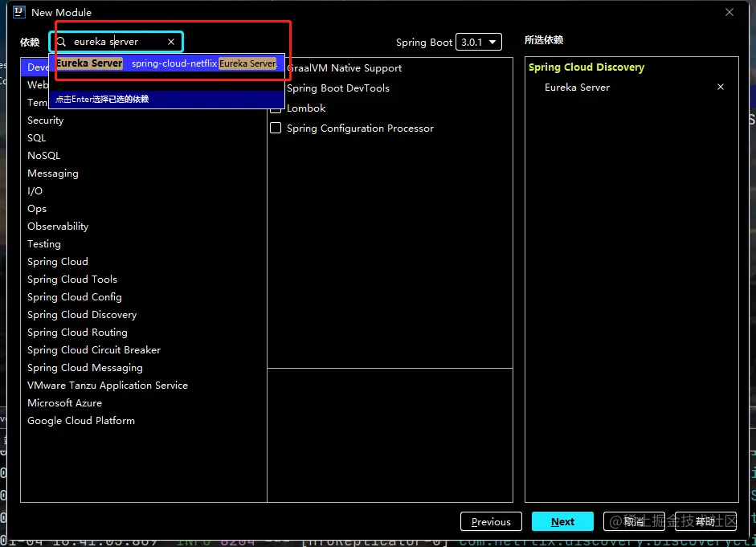756x547 pixels.
Task: Click the IntelliJ icon in the title bar
Action: click(18, 12)
